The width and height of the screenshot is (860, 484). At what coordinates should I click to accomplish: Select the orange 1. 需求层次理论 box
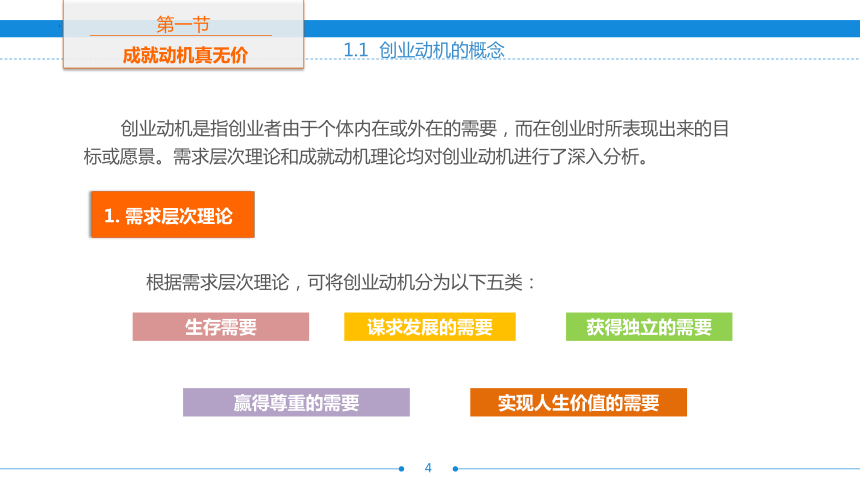pos(173,215)
